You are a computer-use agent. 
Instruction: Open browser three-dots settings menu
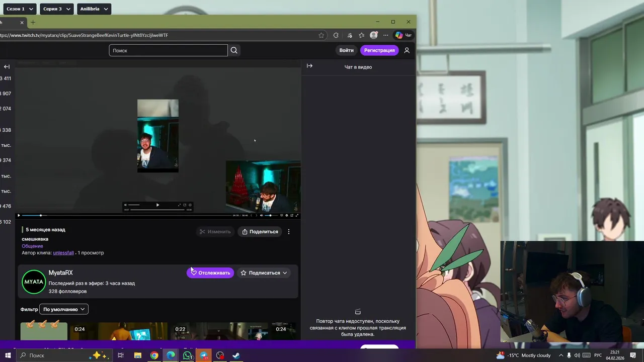[385, 35]
